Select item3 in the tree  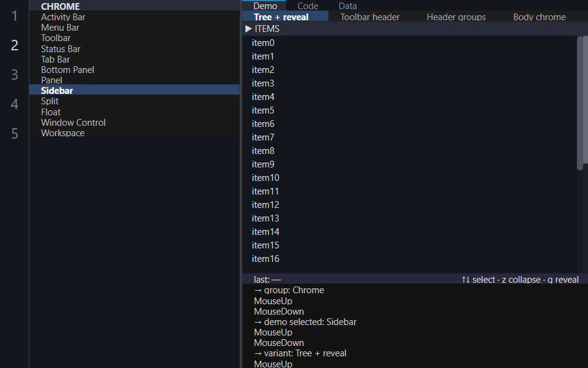pos(410,83)
